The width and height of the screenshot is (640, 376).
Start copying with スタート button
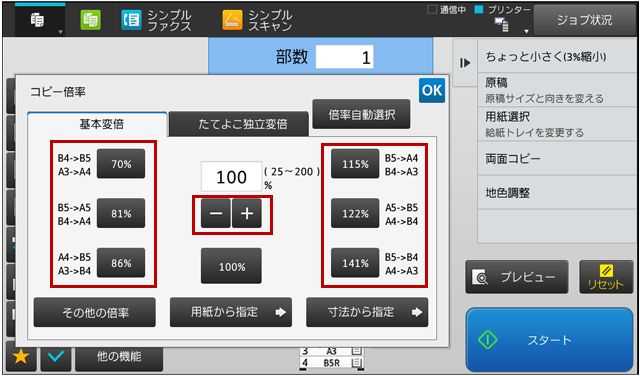[549, 340]
